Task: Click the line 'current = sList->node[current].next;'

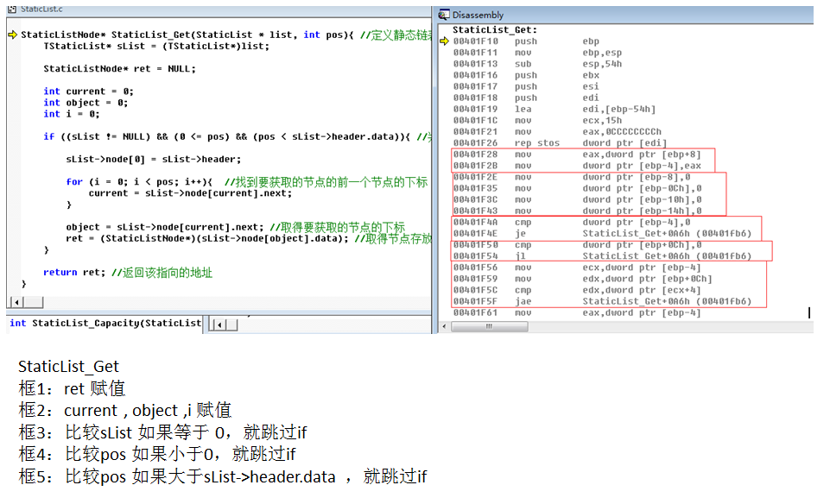Action: pyautogui.click(x=191, y=193)
